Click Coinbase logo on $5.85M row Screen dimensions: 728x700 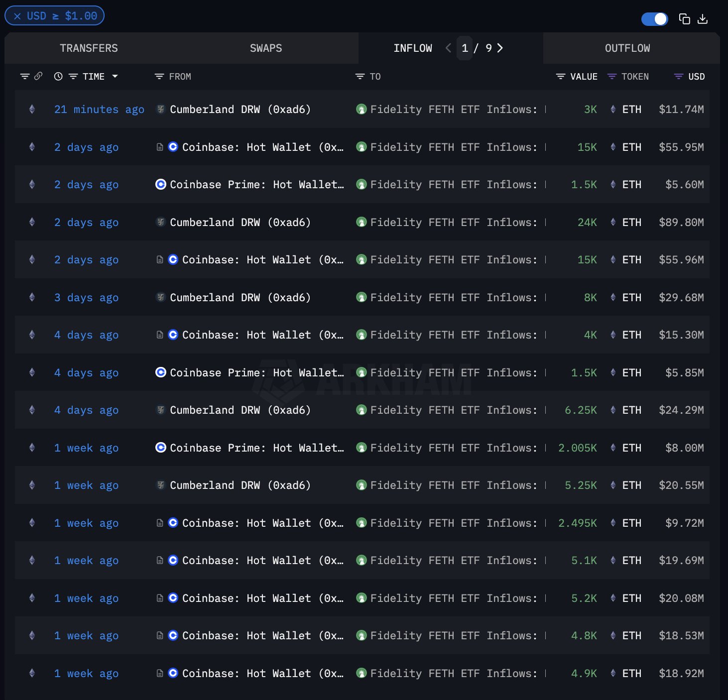tap(161, 372)
